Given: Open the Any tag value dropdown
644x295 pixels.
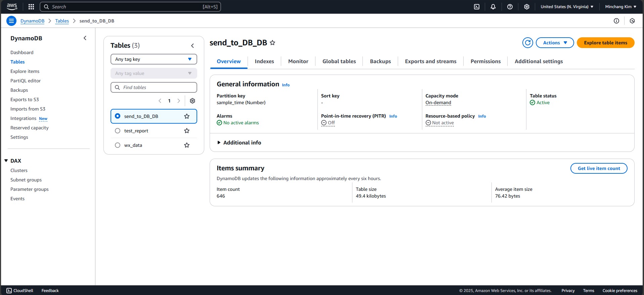Looking at the screenshot, I should [154, 73].
